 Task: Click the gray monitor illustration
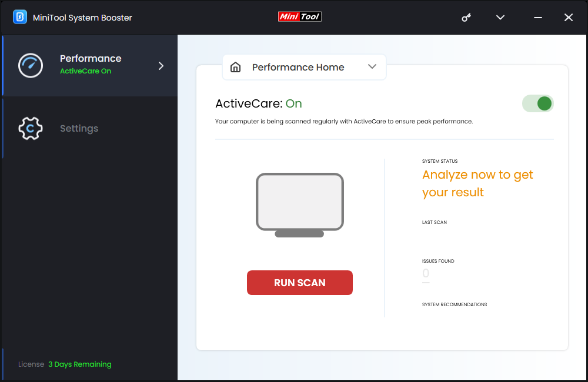(x=299, y=204)
